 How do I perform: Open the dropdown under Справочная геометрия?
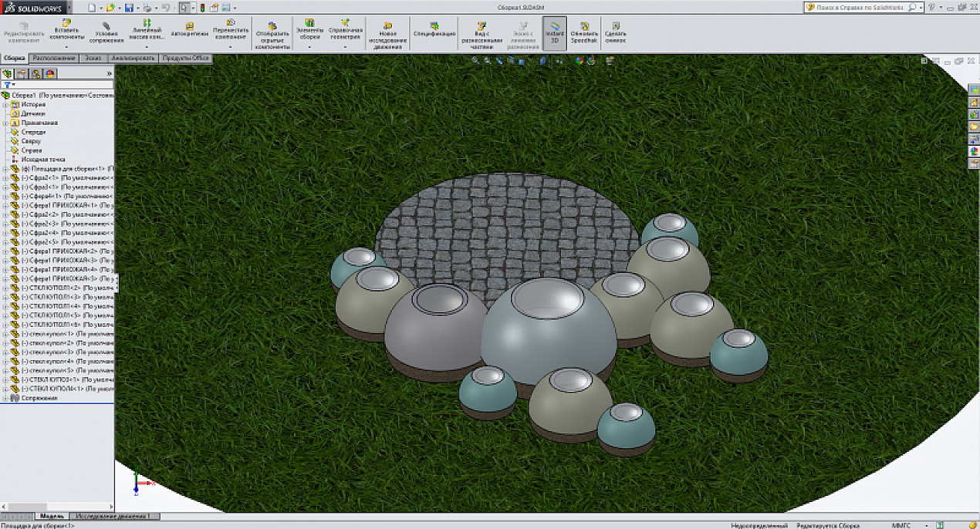point(345,47)
